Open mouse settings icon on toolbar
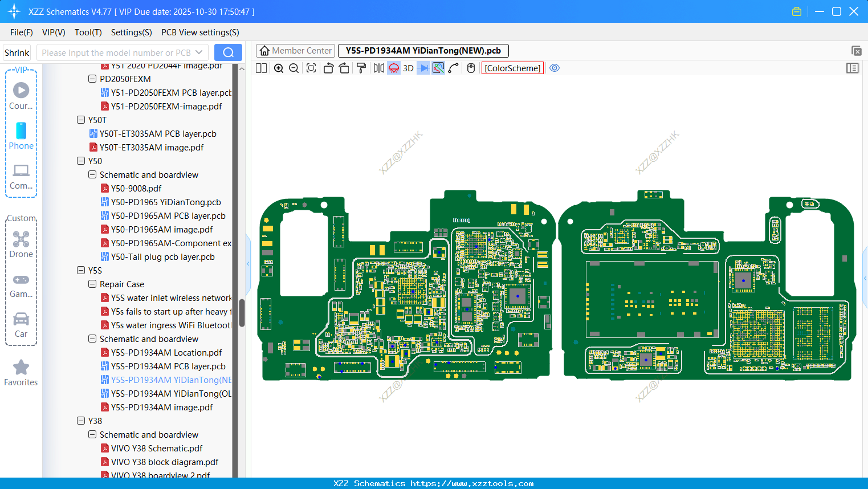Viewport: 868px width, 489px height. point(470,68)
